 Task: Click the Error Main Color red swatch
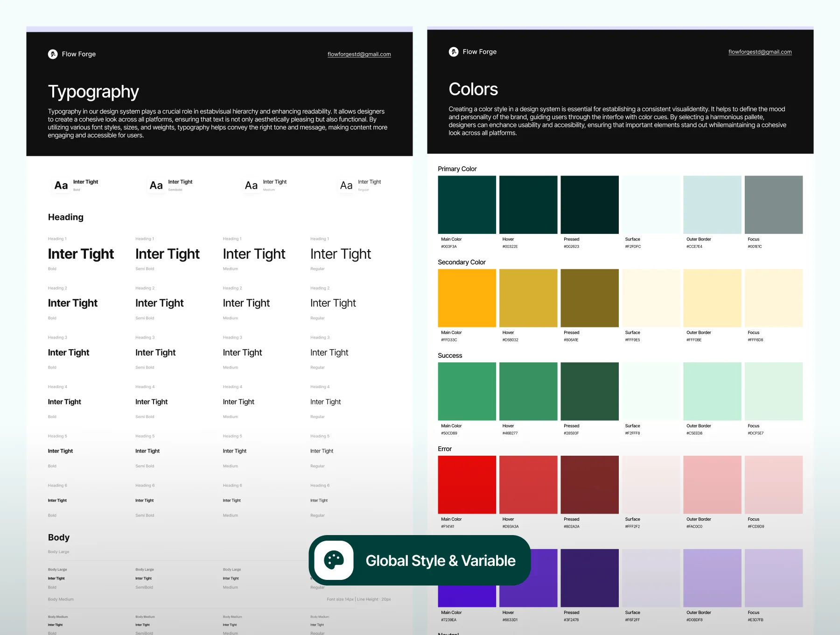pyautogui.click(x=467, y=485)
